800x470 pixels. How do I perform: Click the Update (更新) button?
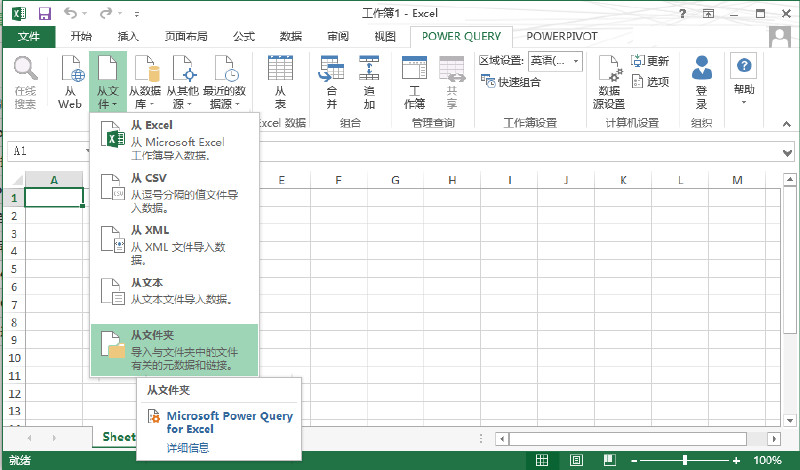pos(649,61)
